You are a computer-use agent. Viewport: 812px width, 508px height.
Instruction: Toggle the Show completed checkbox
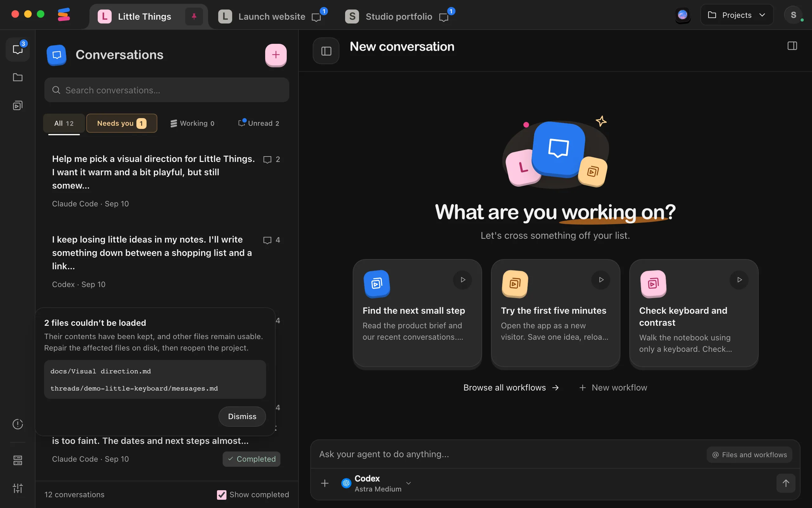221,495
